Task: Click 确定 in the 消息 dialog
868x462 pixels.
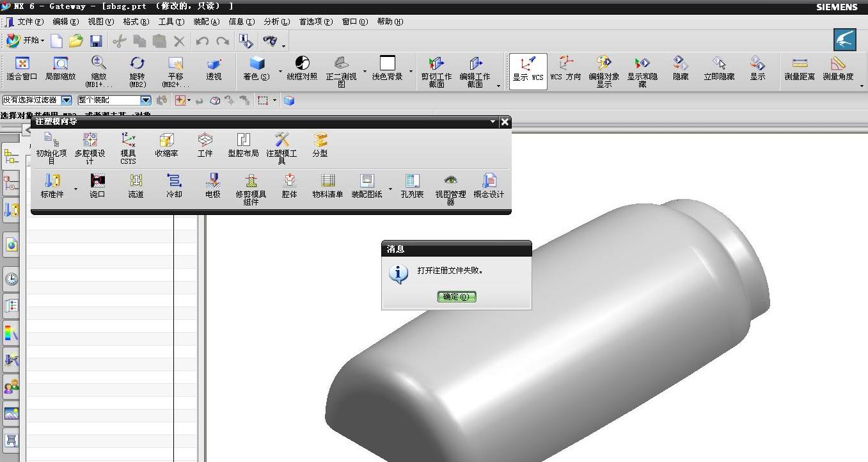Action: (457, 297)
